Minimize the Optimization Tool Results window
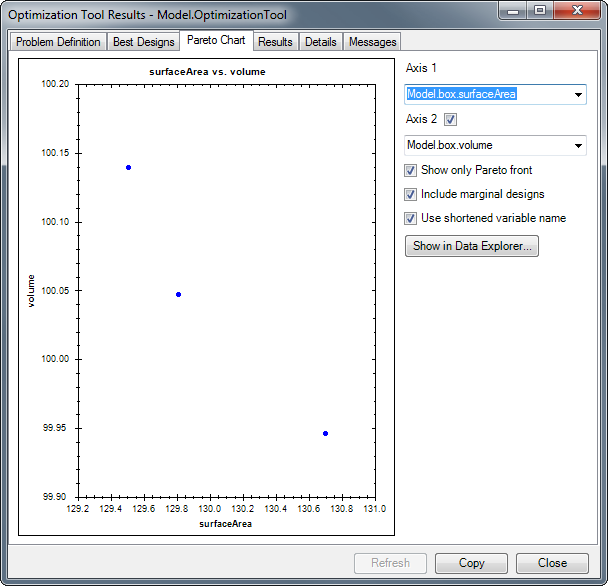This screenshot has width=608, height=586. pyautogui.click(x=515, y=10)
